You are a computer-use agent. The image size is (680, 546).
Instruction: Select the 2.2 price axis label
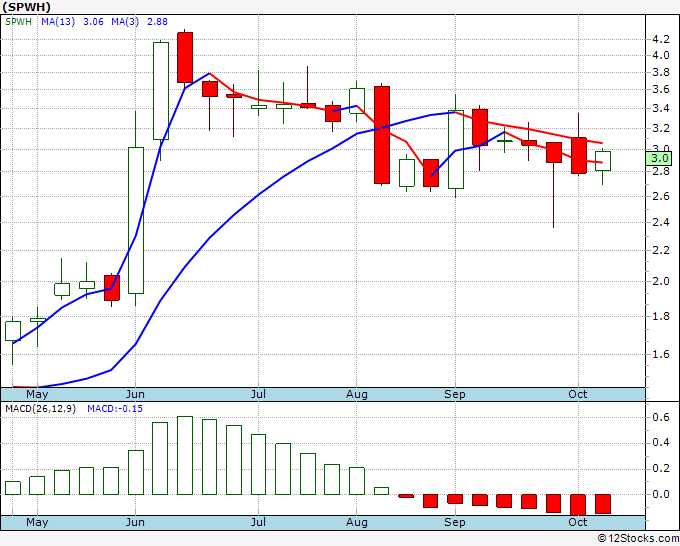pos(660,251)
